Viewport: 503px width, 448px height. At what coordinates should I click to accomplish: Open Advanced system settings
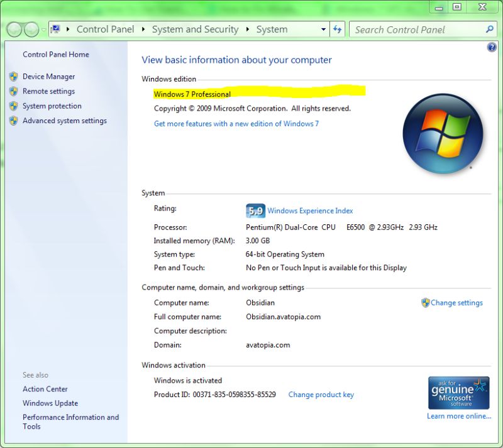click(x=66, y=121)
